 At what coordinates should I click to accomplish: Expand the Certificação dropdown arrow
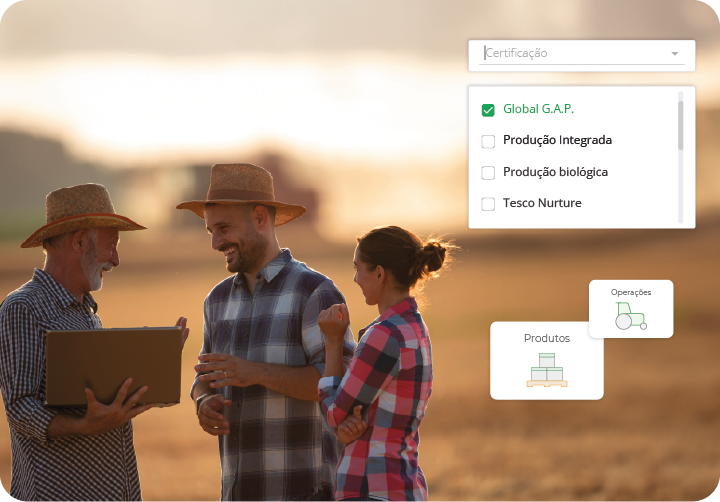click(x=674, y=54)
